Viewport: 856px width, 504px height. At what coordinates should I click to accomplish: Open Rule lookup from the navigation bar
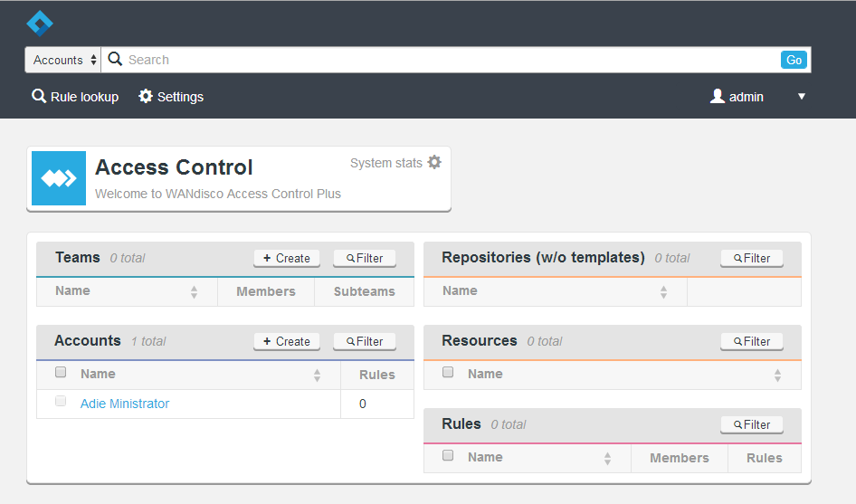pyautogui.click(x=75, y=97)
